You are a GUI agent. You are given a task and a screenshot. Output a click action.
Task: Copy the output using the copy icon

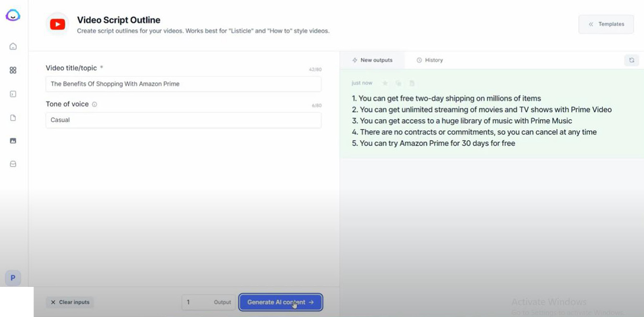point(398,83)
